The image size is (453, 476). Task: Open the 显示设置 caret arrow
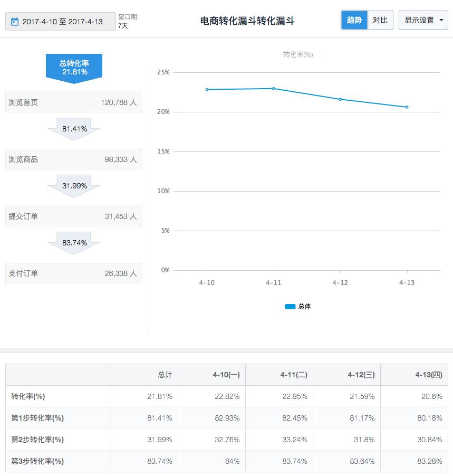point(441,20)
